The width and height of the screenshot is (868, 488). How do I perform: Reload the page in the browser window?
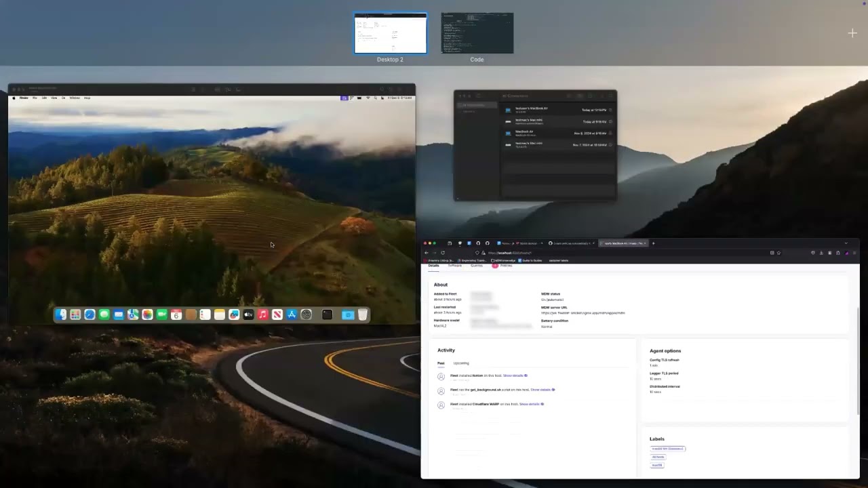coord(443,253)
